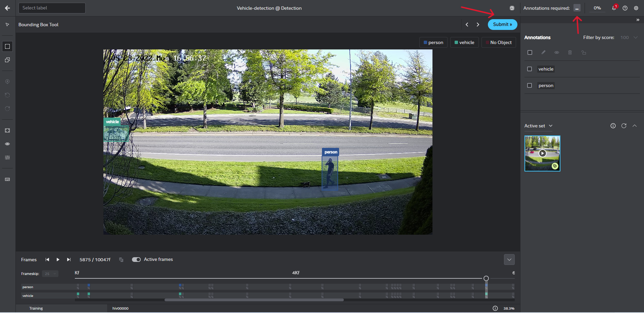Image resolution: width=644 pixels, height=313 pixels.
Task: Choose the vehicle label tab
Action: click(464, 42)
